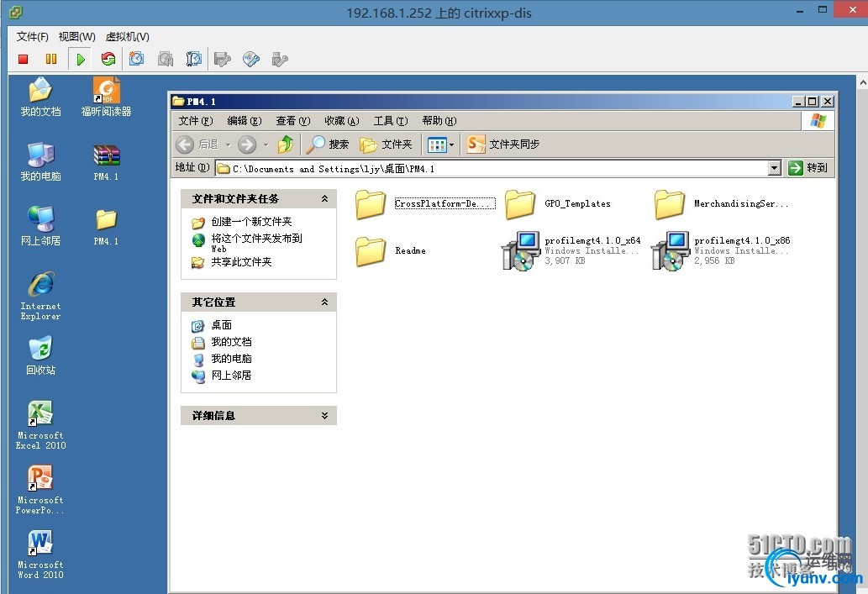Select profilemgt4.1.0_x64 installer file

point(571,250)
